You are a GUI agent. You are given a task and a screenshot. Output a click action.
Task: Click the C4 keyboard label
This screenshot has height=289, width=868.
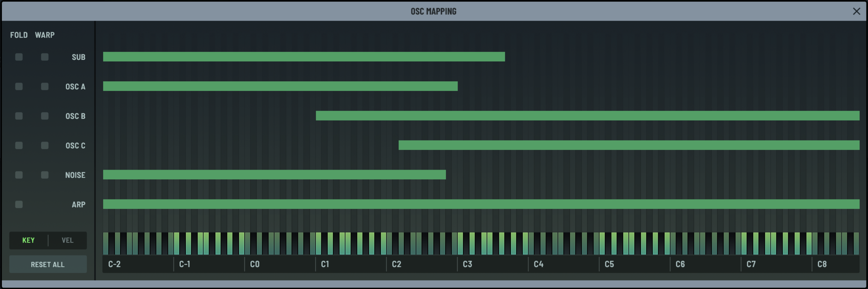click(x=539, y=264)
